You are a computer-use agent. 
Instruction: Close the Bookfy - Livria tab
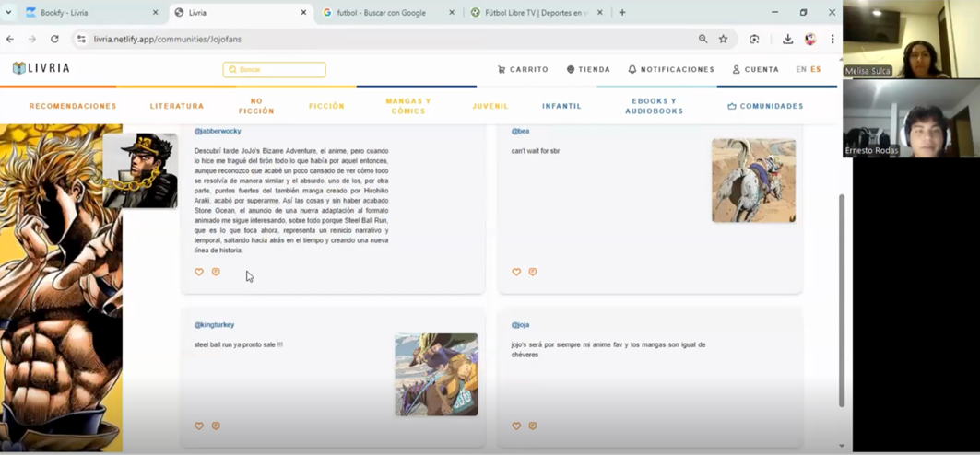pyautogui.click(x=156, y=13)
